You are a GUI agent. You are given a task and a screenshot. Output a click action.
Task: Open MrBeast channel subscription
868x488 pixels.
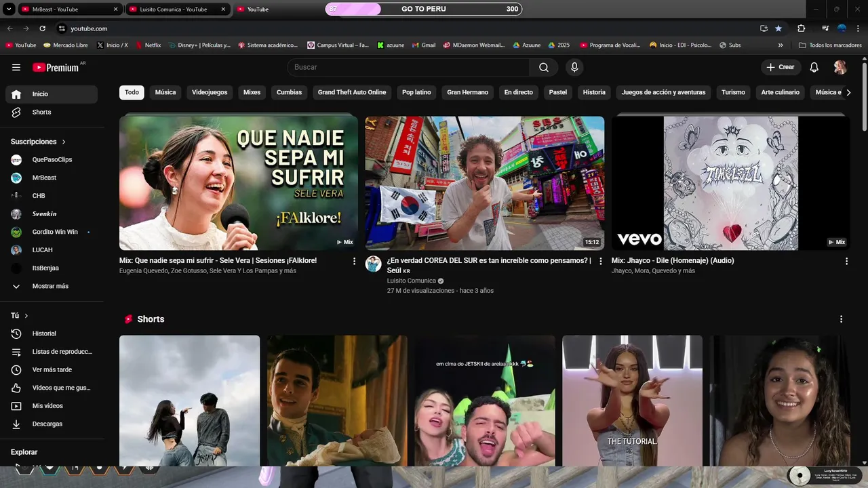tap(52, 178)
